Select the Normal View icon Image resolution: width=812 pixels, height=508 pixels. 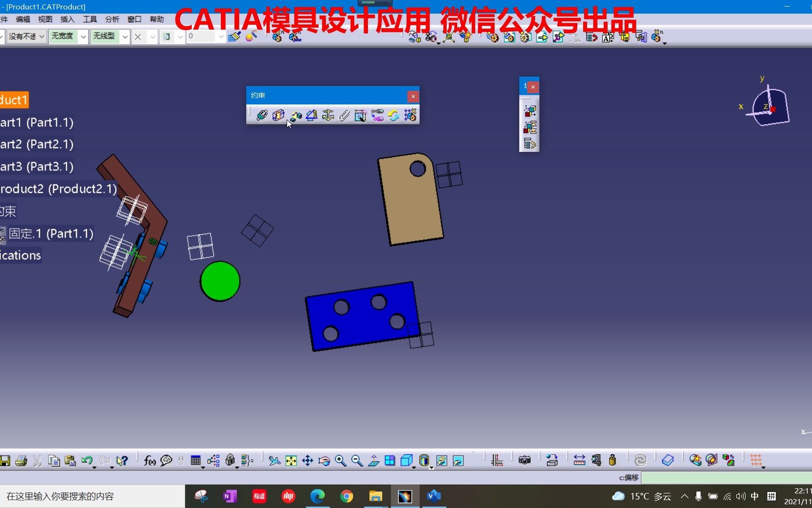374,460
